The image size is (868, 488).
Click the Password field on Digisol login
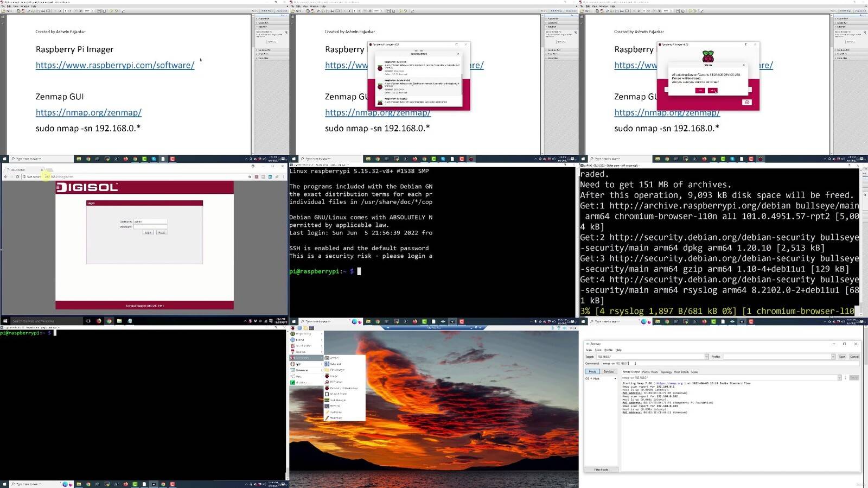click(x=150, y=227)
